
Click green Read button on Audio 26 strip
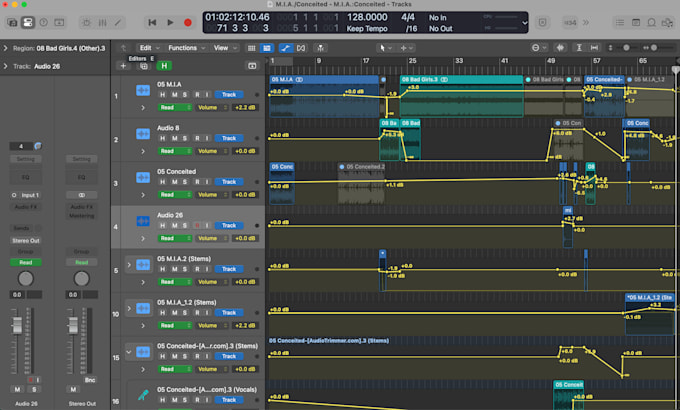coord(26,262)
